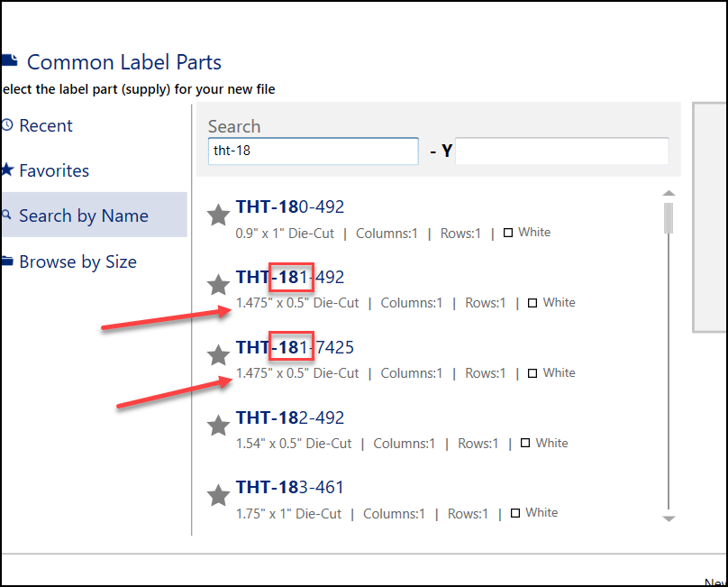
Task: Click the Recent clock icon
Action: click(x=7, y=125)
